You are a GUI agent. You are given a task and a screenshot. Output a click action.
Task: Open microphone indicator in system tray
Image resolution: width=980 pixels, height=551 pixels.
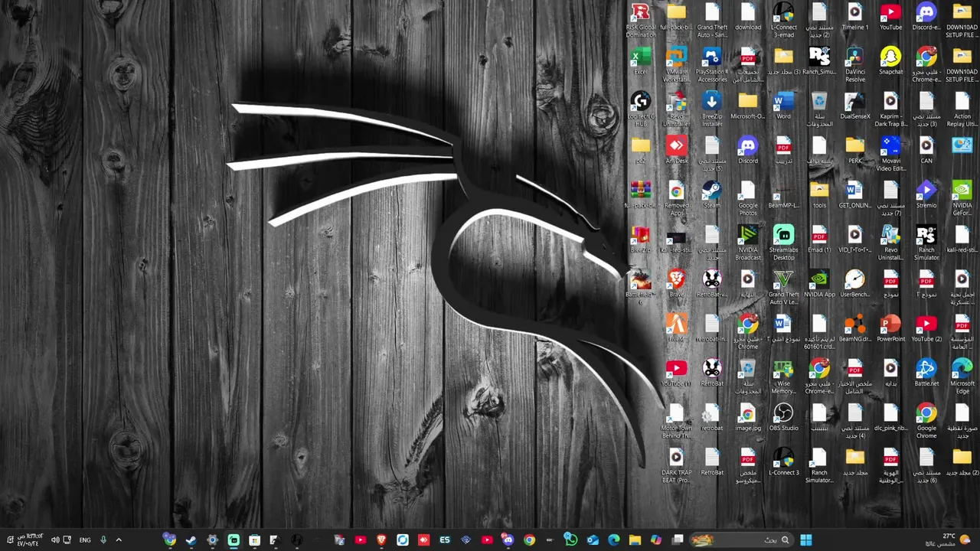click(103, 540)
